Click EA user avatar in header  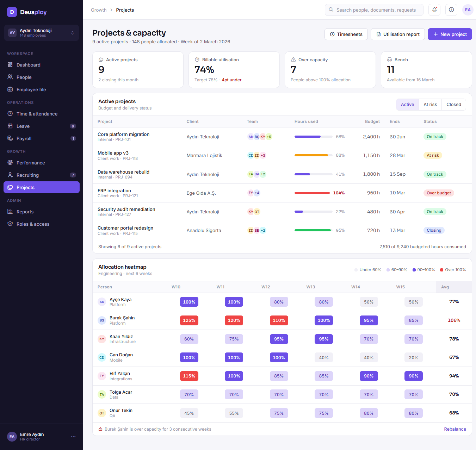click(468, 10)
